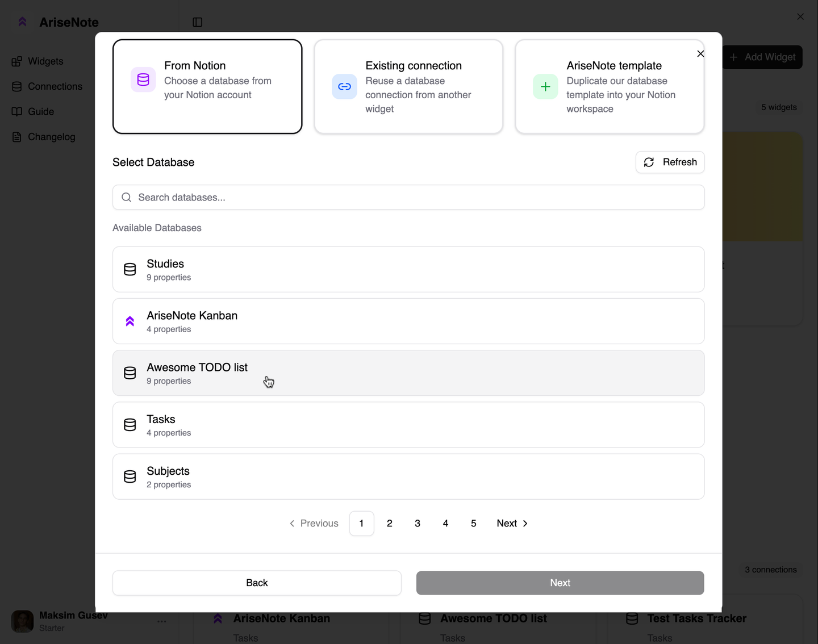Click the magnifier icon in search box
The height and width of the screenshot is (644, 818).
coord(127,197)
